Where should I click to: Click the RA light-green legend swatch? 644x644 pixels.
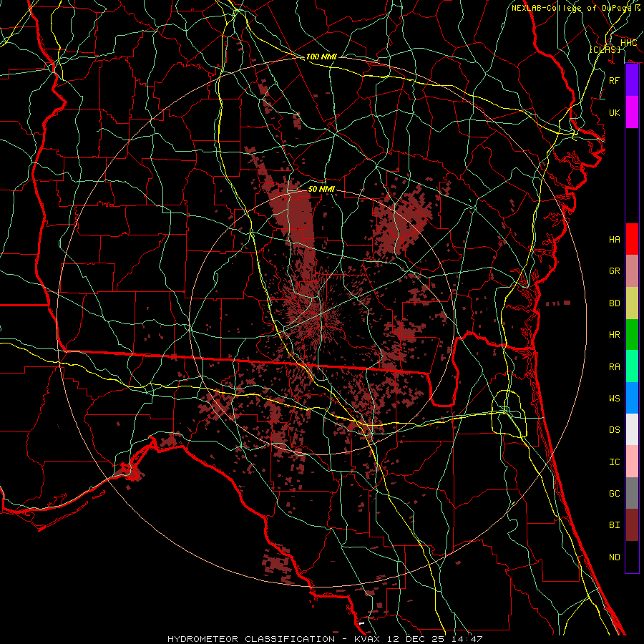pyautogui.click(x=632, y=366)
